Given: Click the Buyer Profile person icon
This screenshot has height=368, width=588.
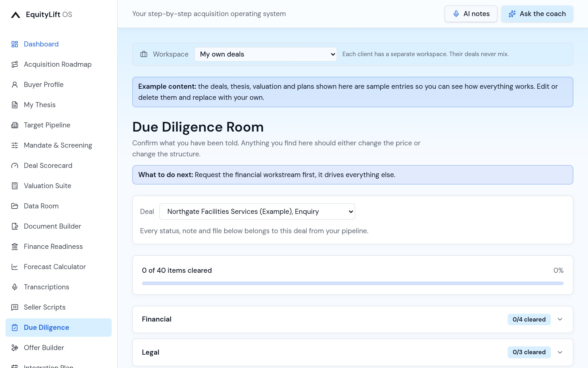Looking at the screenshot, I should pyautogui.click(x=14, y=84).
